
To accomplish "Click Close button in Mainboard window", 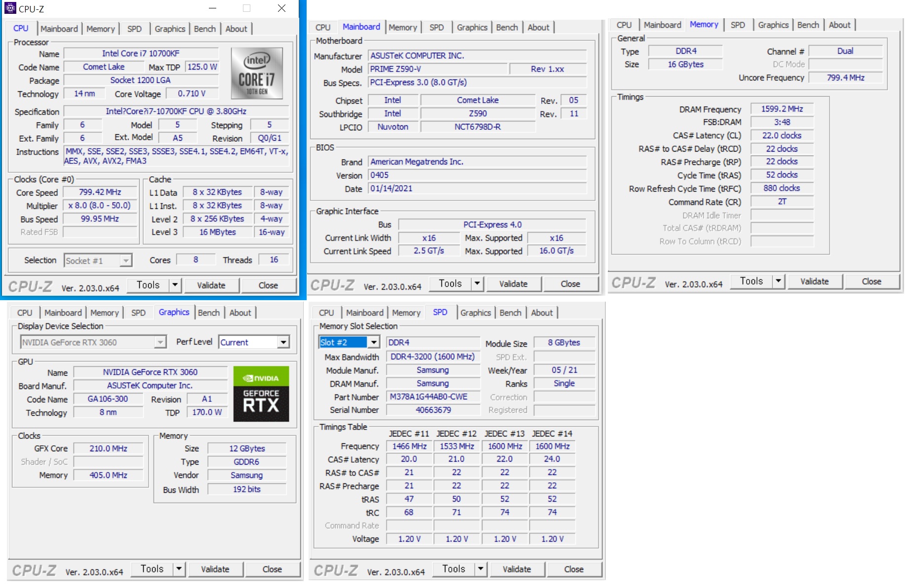I will [x=570, y=283].
